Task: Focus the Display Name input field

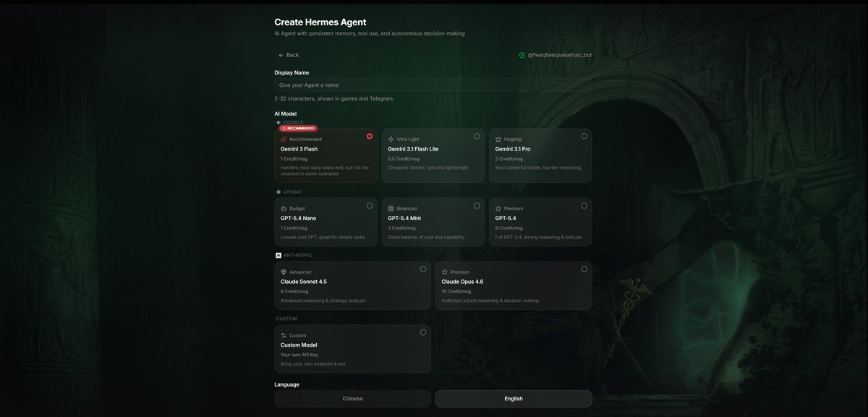Action: (433, 85)
